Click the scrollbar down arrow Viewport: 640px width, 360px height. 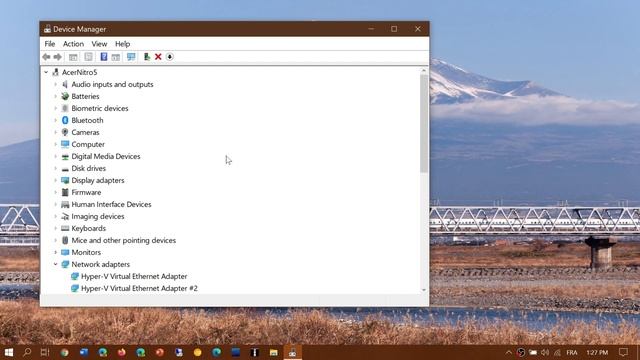tap(424, 290)
